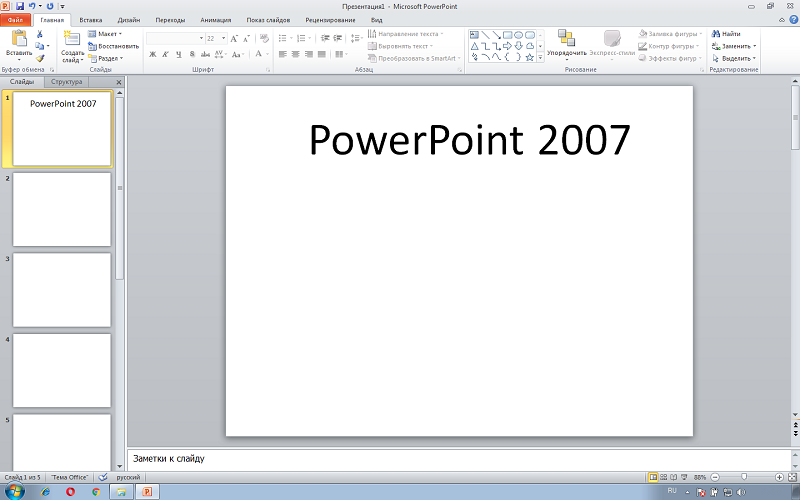Switch to slide sorter view in status bar
This screenshot has height=500, width=800.
(663, 477)
